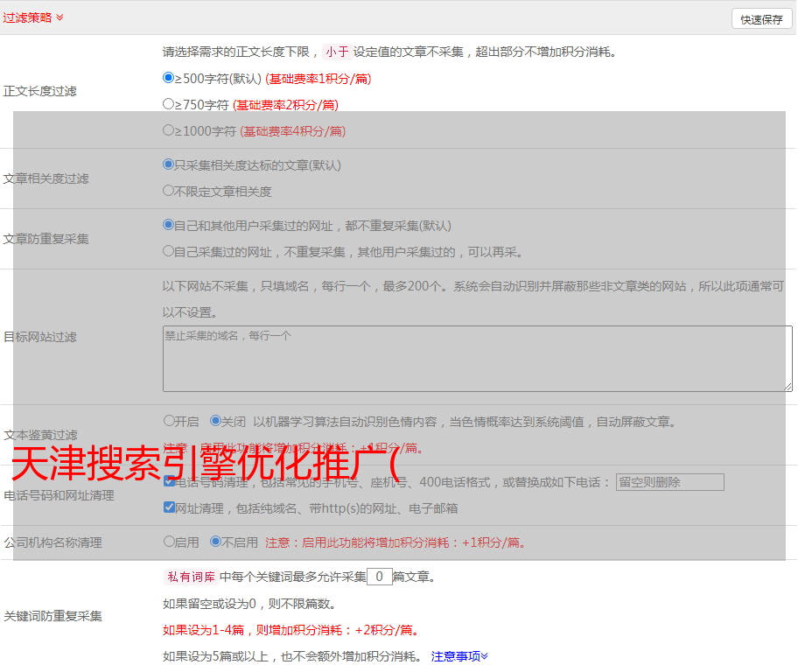Toggle the 电话号码清理 checkbox
Image resolution: width=798 pixels, height=672 pixels.
169,481
